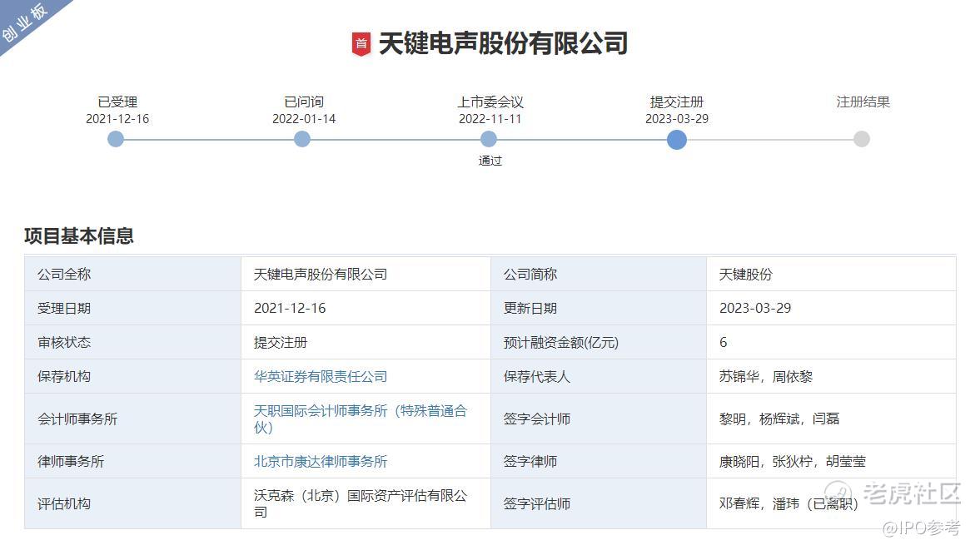Viewport: 980px width, 550px height.
Task: Click the 已问询 stage label
Action: point(304,102)
